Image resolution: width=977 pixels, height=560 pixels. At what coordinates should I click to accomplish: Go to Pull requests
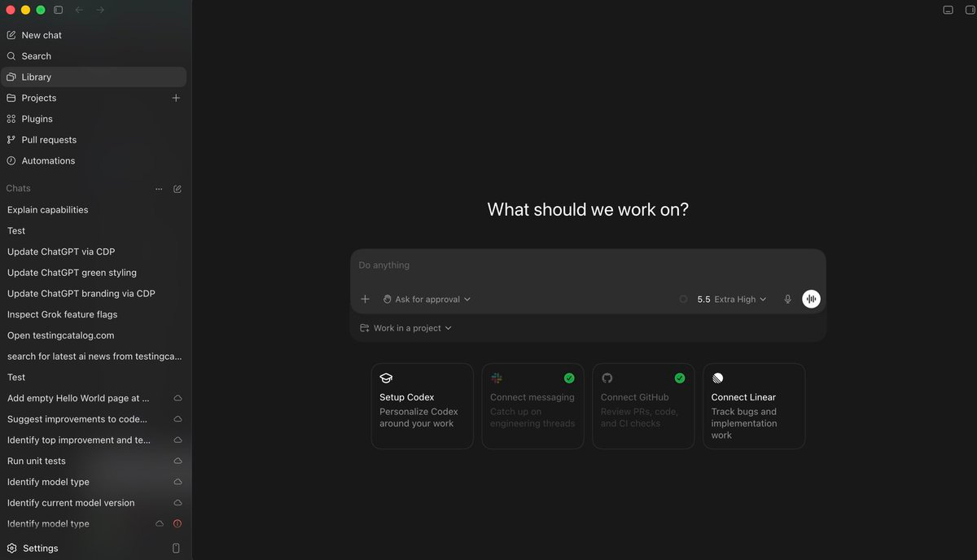(x=94, y=140)
